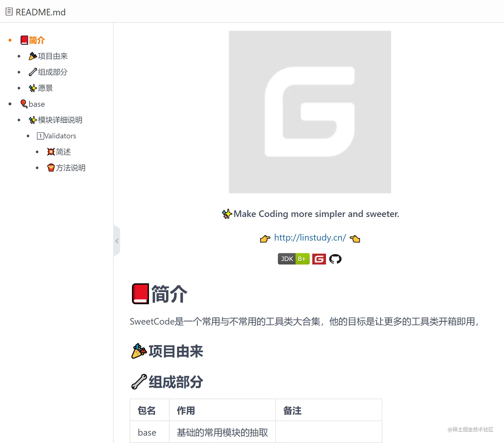
Task: Click the JDK 8+ badge
Action: (x=294, y=259)
